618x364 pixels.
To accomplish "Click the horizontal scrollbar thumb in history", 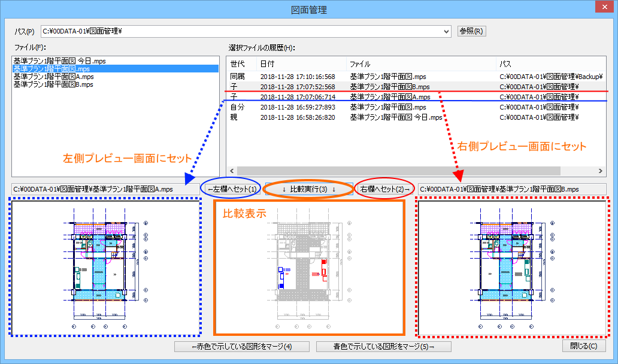I will [398, 171].
